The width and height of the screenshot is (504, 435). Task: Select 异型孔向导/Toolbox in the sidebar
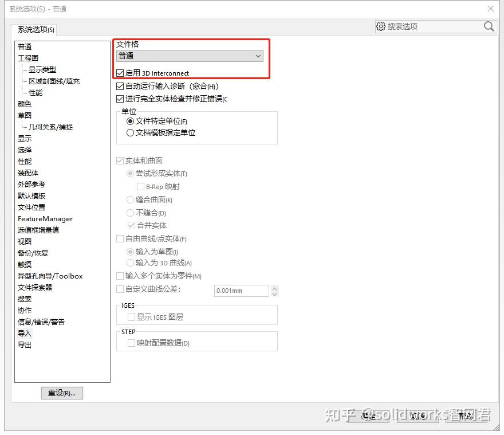[x=50, y=276]
